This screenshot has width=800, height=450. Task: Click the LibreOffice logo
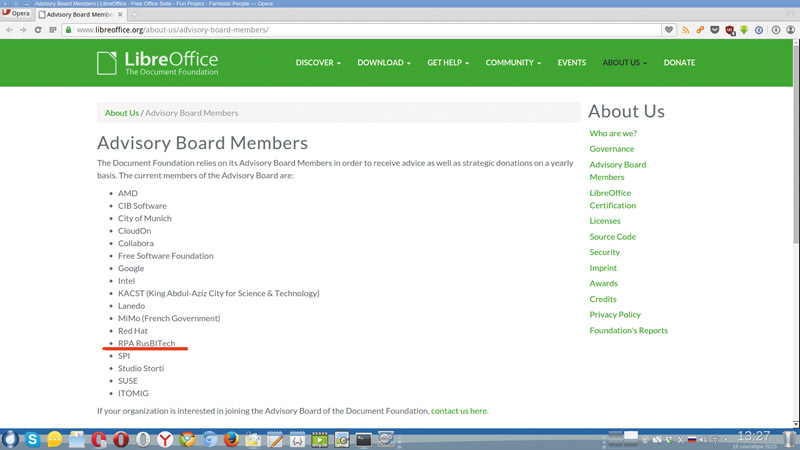[x=158, y=63]
